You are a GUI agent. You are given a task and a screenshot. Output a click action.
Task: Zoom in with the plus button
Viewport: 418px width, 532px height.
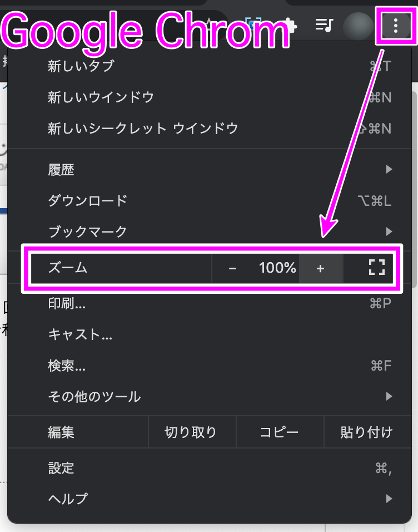pos(321,268)
